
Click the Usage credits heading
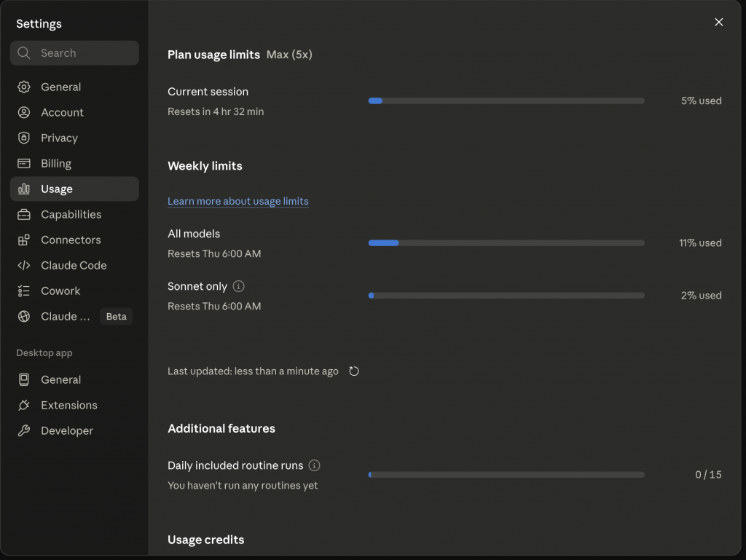point(205,540)
